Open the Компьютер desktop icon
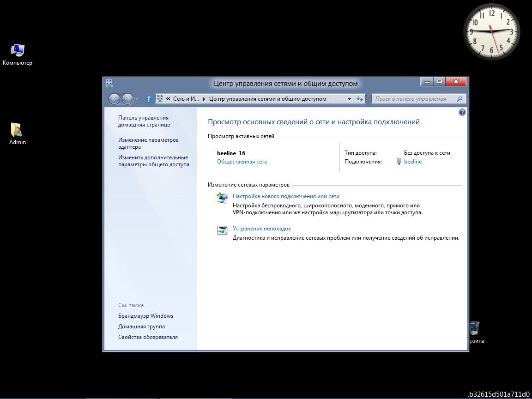Screen dimensions: 532x399 [x=17, y=54]
